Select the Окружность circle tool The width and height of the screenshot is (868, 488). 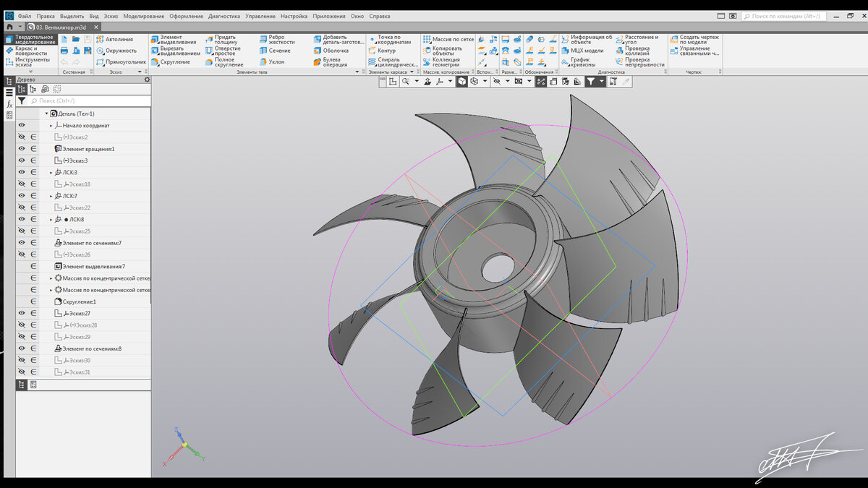point(116,51)
